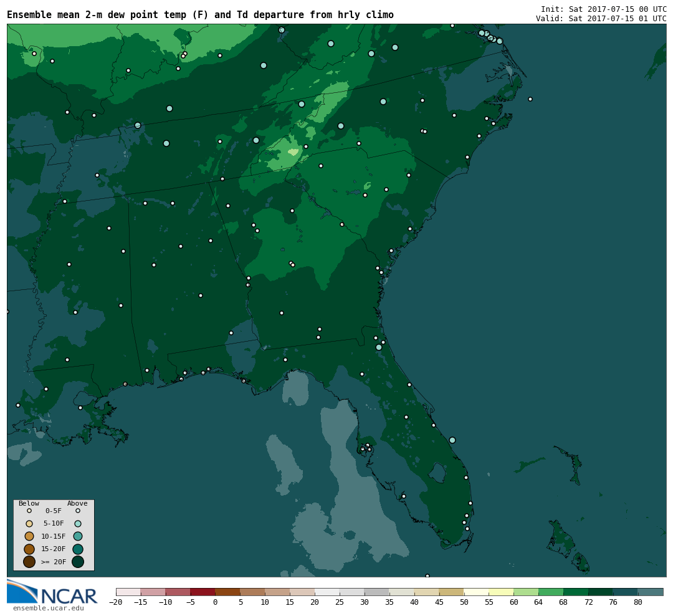Select the khaki swatch between 45 and 50
Screen dimensions: 673x616
[x=452, y=592]
